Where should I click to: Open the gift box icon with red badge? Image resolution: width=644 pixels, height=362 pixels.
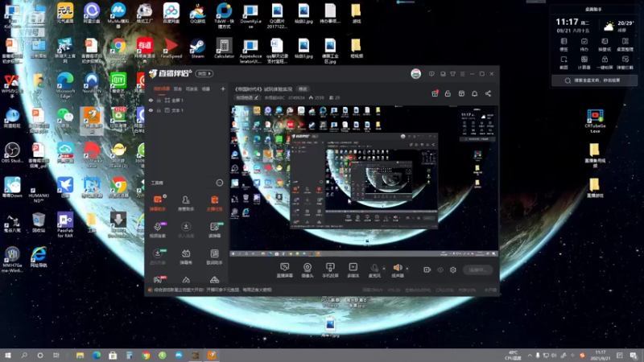pyautogui.click(x=435, y=93)
